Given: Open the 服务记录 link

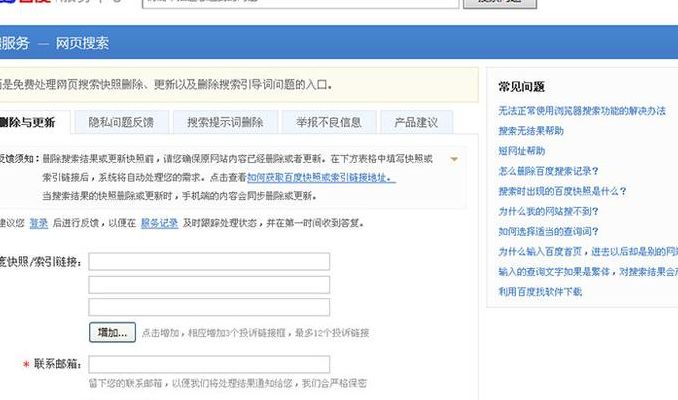Looking at the screenshot, I should point(159,223).
